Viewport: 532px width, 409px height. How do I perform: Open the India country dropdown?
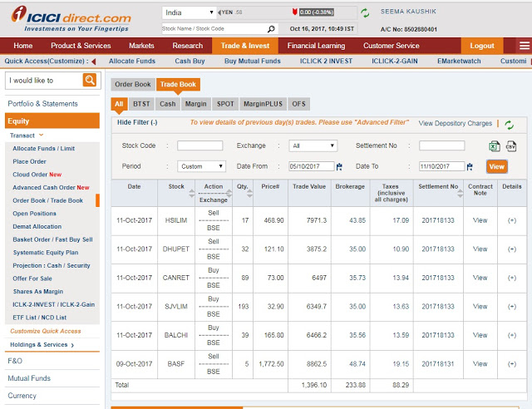(189, 13)
